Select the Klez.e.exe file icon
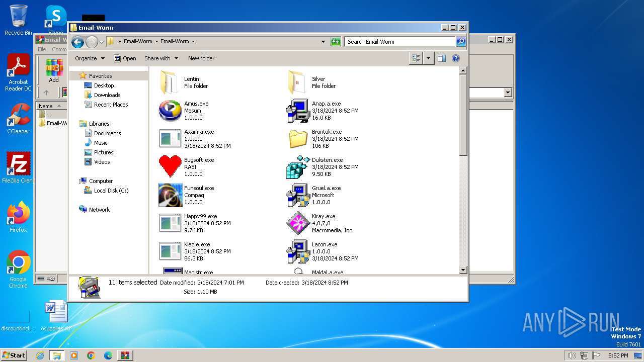This screenshot has width=644, height=362. click(170, 251)
